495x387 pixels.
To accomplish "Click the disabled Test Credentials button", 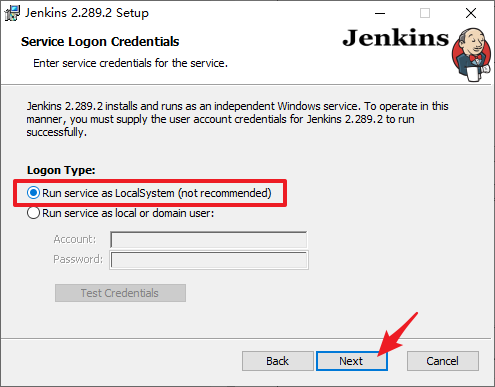I will pyautogui.click(x=120, y=293).
